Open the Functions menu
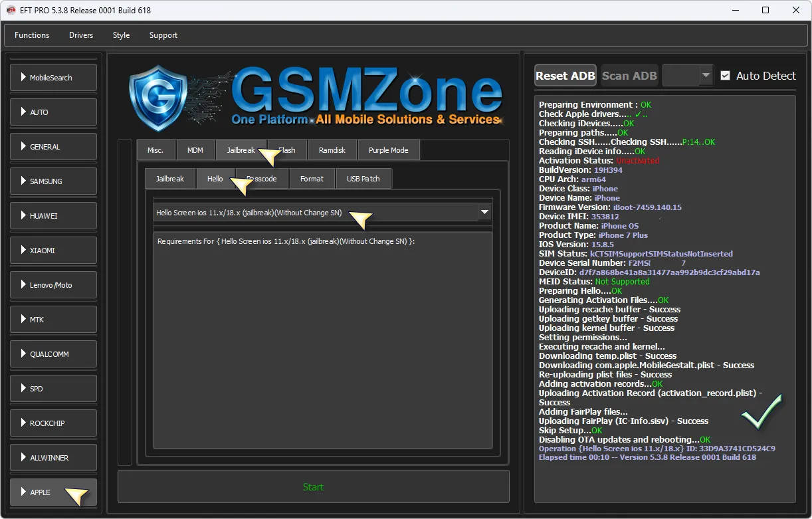 pyautogui.click(x=32, y=35)
